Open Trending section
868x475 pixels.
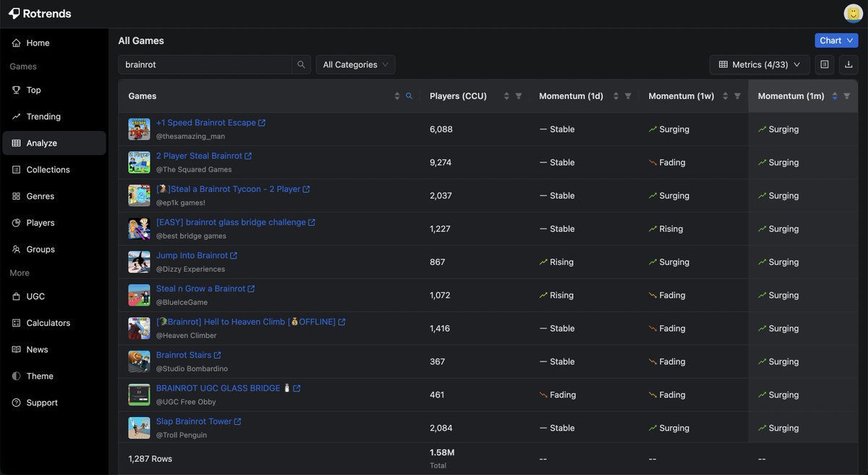(54, 117)
